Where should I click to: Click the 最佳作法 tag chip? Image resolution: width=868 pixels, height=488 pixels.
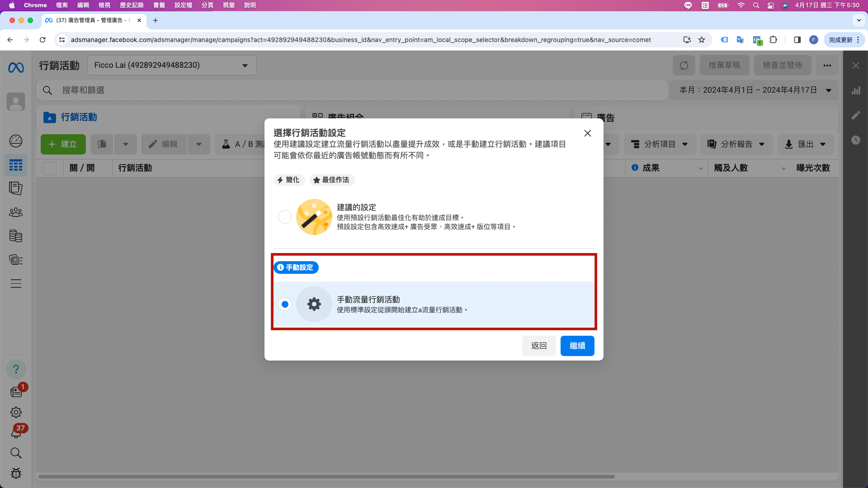click(x=332, y=180)
